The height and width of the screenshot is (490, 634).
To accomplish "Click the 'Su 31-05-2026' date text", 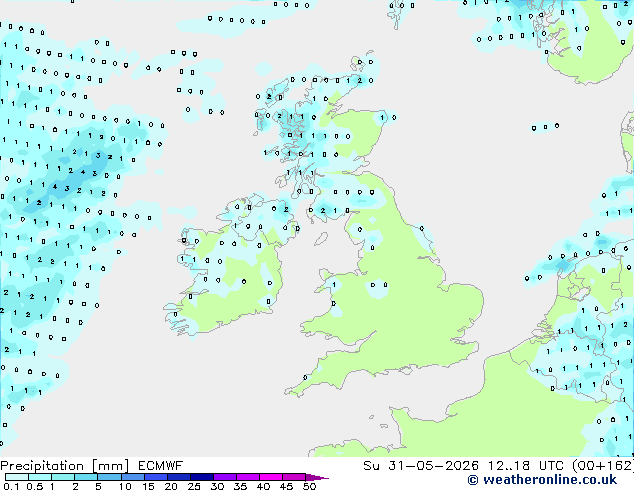I will 421,466.
